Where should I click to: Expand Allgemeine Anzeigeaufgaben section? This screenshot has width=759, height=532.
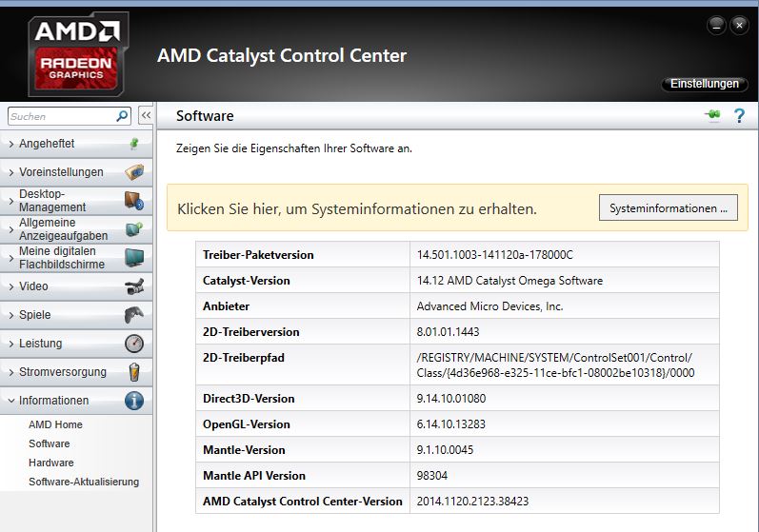click(63, 229)
